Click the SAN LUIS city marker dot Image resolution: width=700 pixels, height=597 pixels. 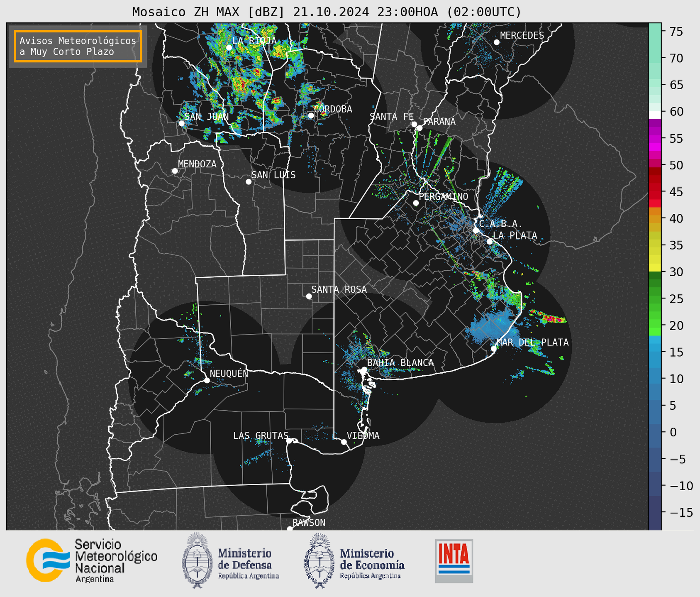(x=249, y=182)
